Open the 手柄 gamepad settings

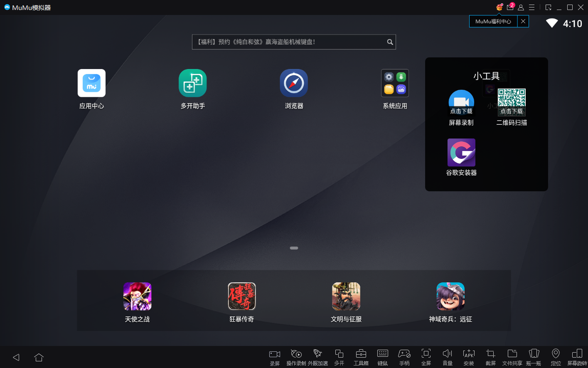[x=404, y=357]
